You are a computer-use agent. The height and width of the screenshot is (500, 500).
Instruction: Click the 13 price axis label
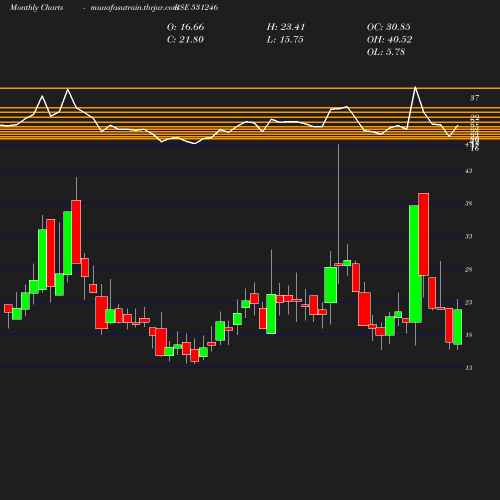pyautogui.click(x=469, y=368)
